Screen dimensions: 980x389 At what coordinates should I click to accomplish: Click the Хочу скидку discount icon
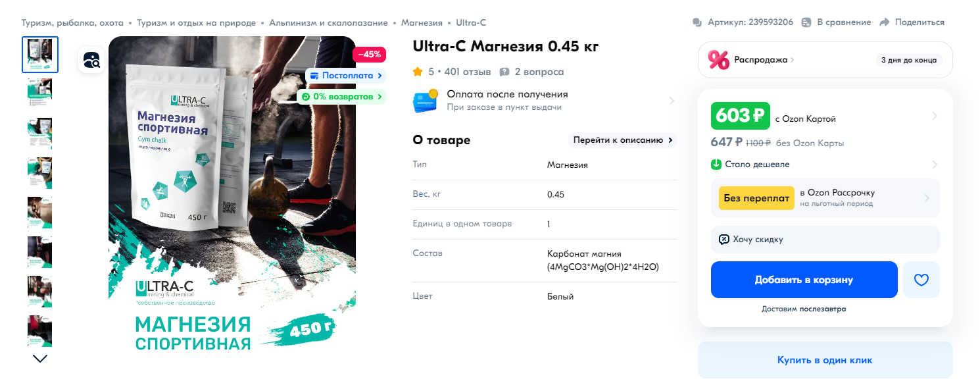(724, 240)
